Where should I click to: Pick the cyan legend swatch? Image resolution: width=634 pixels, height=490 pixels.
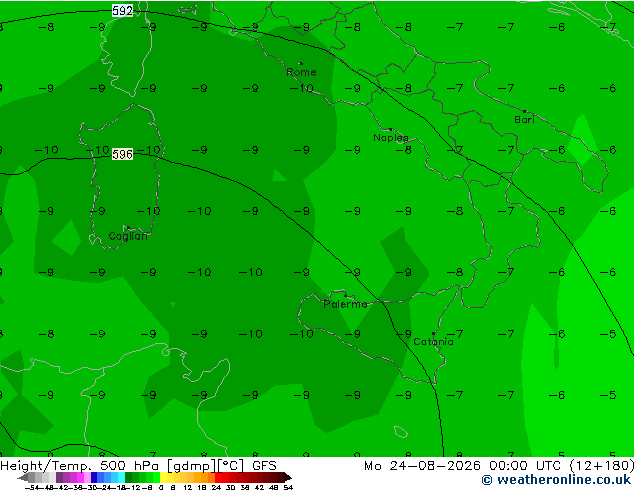click(121, 477)
